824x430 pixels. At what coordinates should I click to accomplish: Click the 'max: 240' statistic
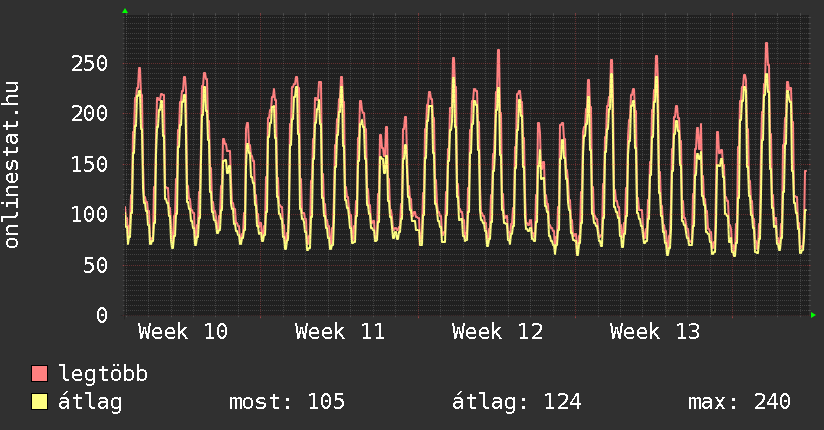[739, 402]
